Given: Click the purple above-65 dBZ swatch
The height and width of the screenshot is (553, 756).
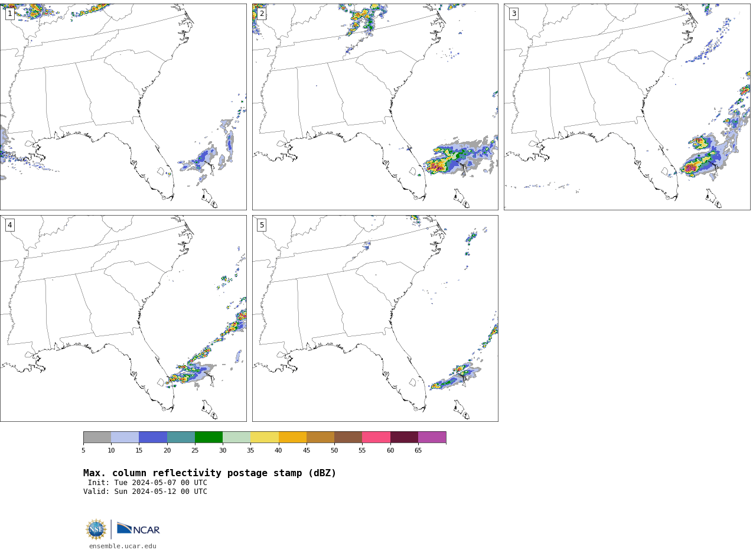Looking at the screenshot, I should tap(432, 437).
